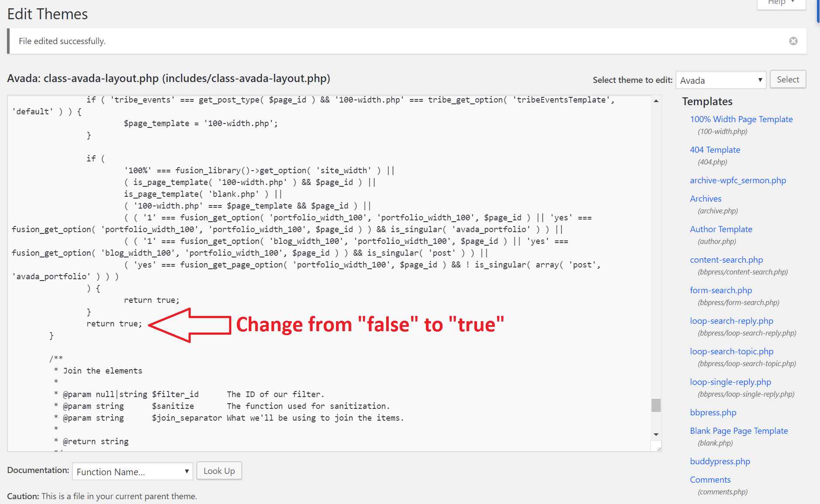The width and height of the screenshot is (820, 504).
Task: Click the '$sanitize' param comment line
Action: (222, 406)
